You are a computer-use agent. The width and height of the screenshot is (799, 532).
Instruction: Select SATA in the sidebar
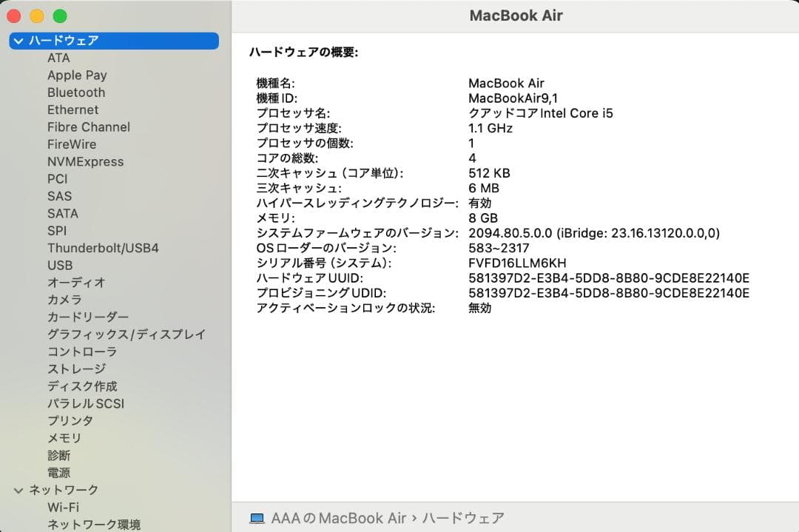pos(63,214)
